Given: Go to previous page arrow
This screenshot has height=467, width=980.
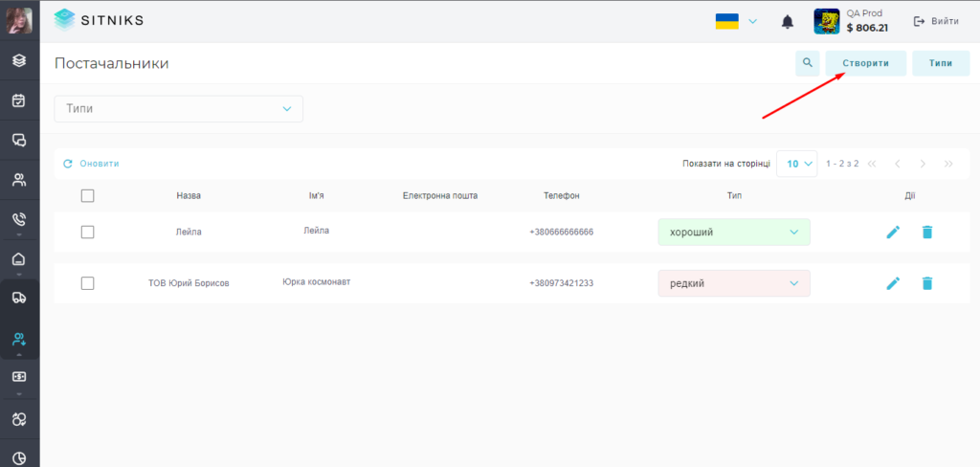Looking at the screenshot, I should pyautogui.click(x=898, y=164).
